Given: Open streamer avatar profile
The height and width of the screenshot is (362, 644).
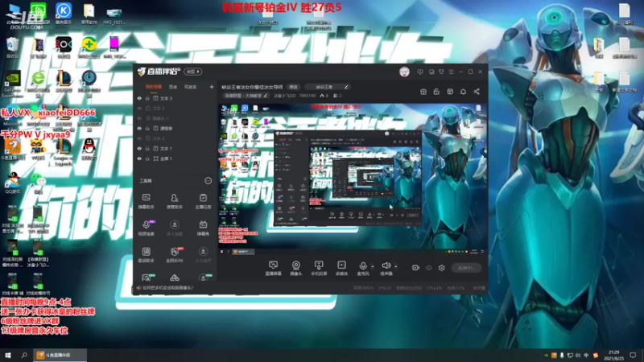Looking at the screenshot, I should point(405,72).
